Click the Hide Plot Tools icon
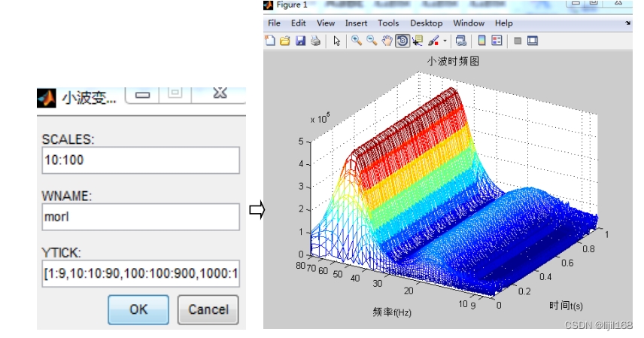Screen dimensions: 644x338 click(518, 41)
